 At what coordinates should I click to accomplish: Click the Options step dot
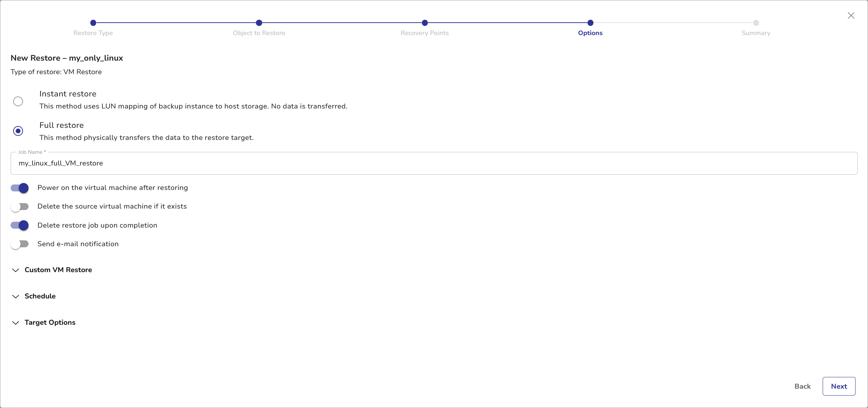click(x=590, y=23)
